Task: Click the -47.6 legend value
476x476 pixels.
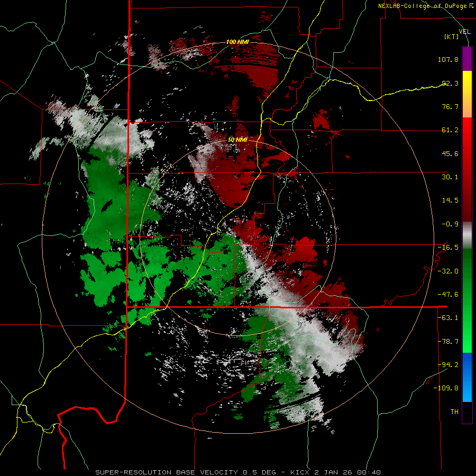Action: [448, 295]
